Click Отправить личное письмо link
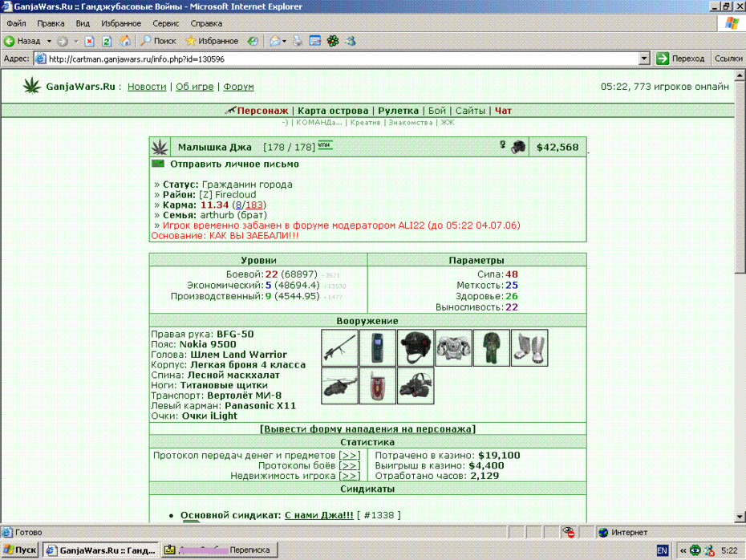 point(234,164)
